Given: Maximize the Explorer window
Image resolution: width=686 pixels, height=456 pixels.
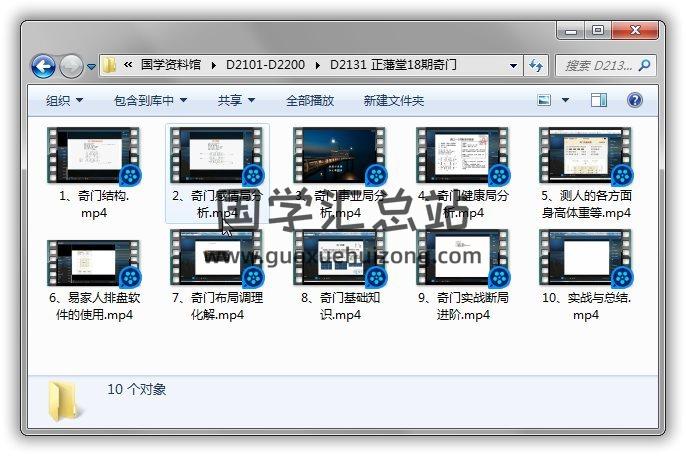Looking at the screenshot, I should [x=598, y=31].
